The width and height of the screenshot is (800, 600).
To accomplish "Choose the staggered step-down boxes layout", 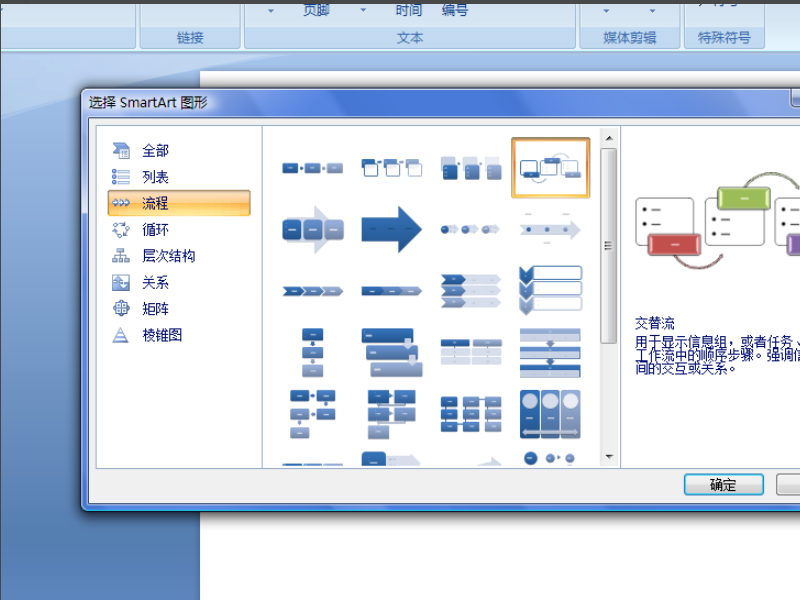I will coord(392,353).
